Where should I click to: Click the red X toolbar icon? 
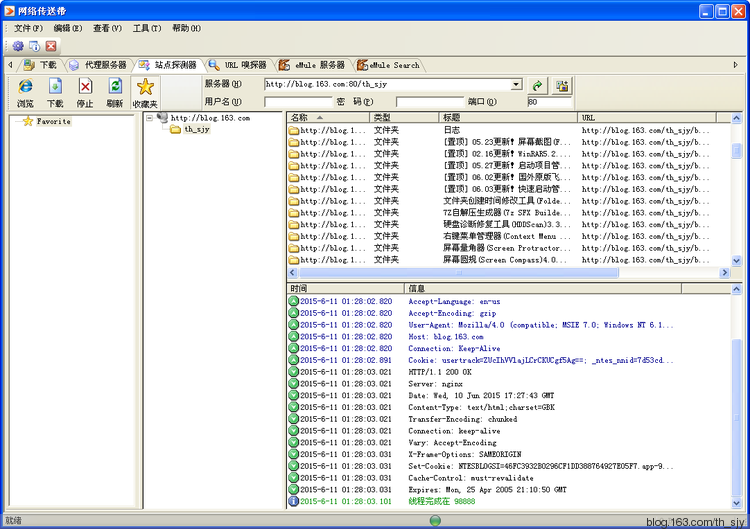pyautogui.click(x=51, y=46)
